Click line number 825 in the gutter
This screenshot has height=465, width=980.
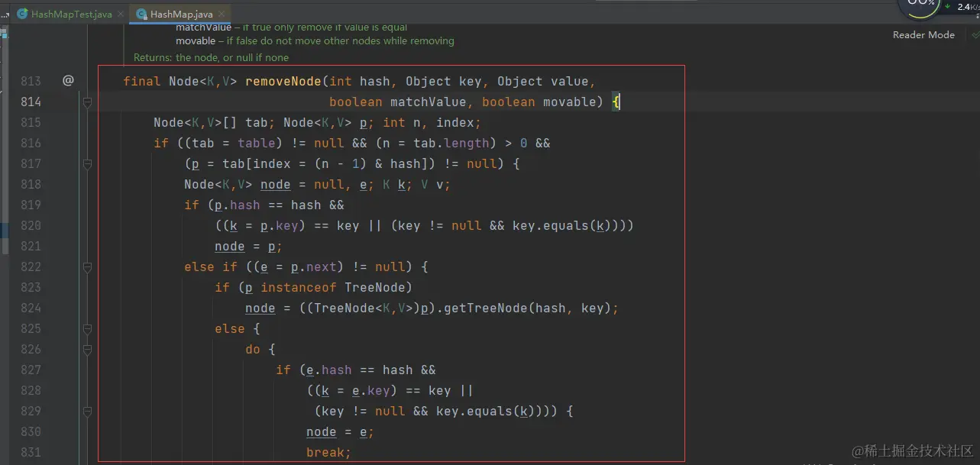31,328
